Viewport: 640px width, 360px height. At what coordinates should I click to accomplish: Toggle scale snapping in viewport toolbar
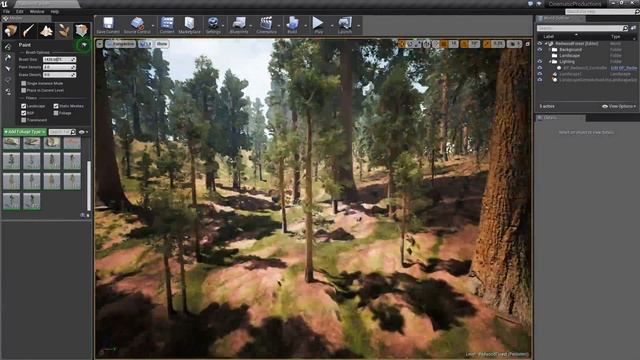487,44
